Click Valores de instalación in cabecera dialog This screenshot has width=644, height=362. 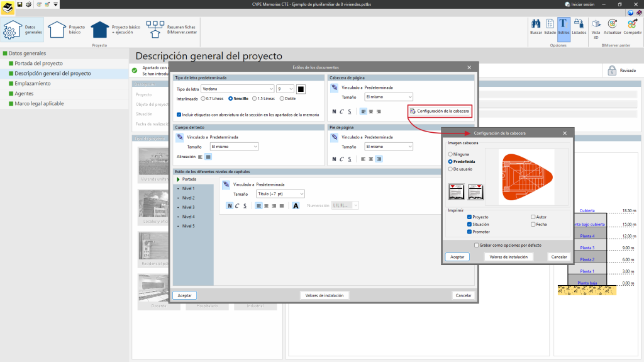pos(508,257)
